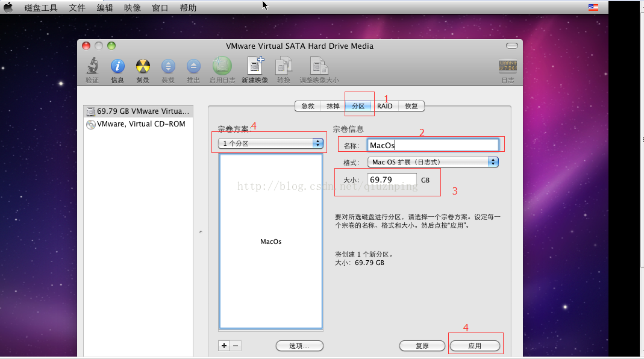Screen dimensions: 644x359
Task: Click the sidebar splitter handle dot
Action: 201,232
